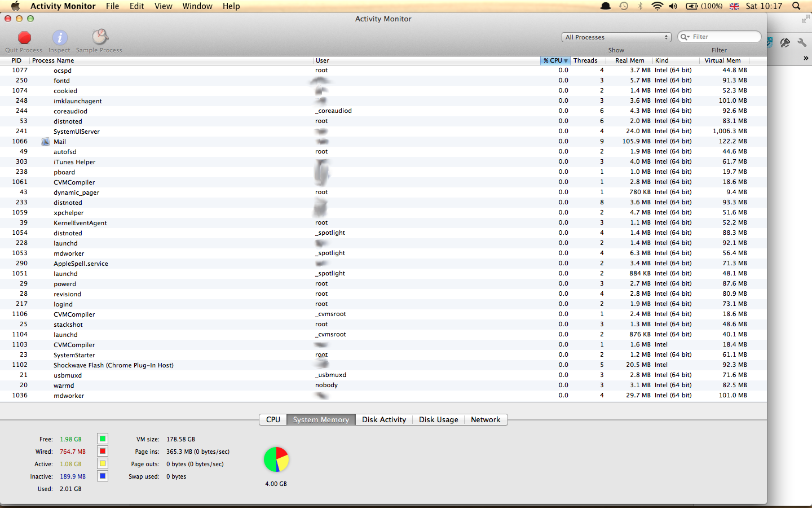
Task: Select the SystemUIServer process row
Action: tap(383, 132)
